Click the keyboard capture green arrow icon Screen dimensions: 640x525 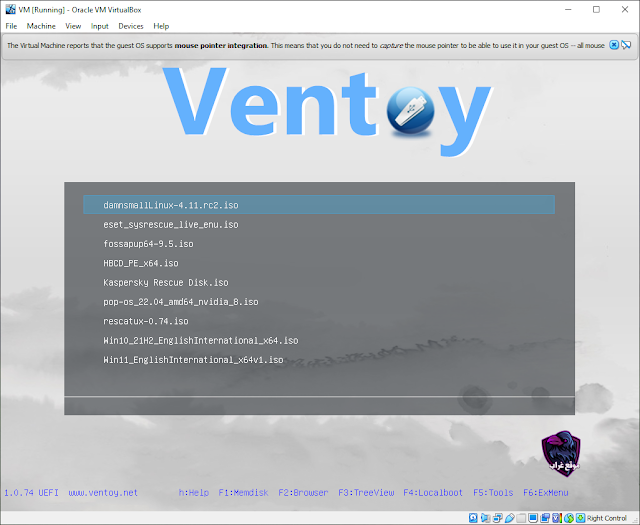581,518
